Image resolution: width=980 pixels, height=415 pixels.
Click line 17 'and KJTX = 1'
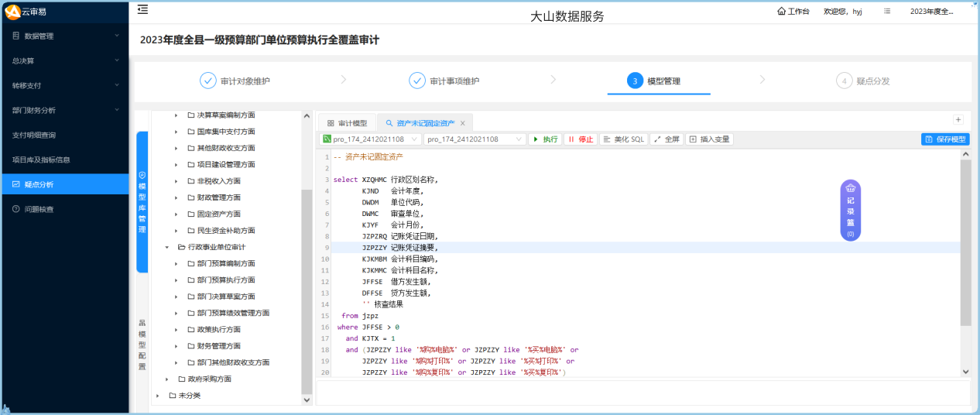tap(370, 338)
